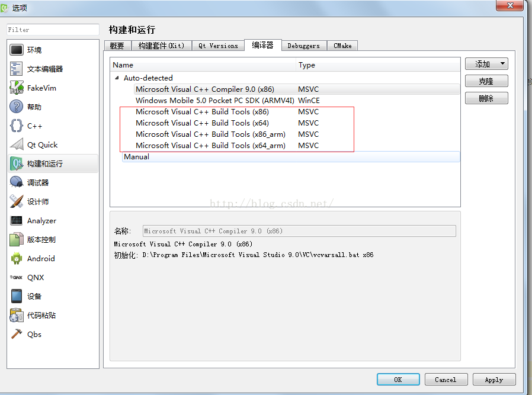Click the 克隆 button
Screen dimensions: 532x395
pyautogui.click(x=486, y=81)
